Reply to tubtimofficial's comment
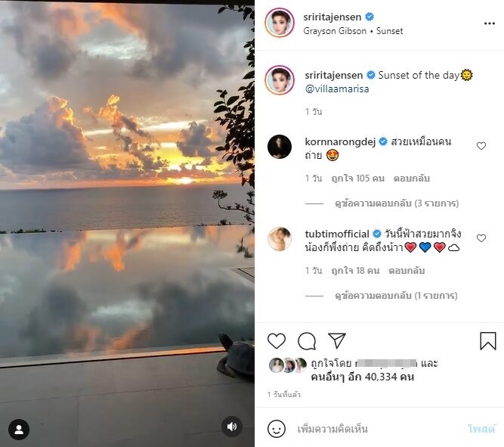The width and height of the screenshot is (504, 447). [407, 271]
